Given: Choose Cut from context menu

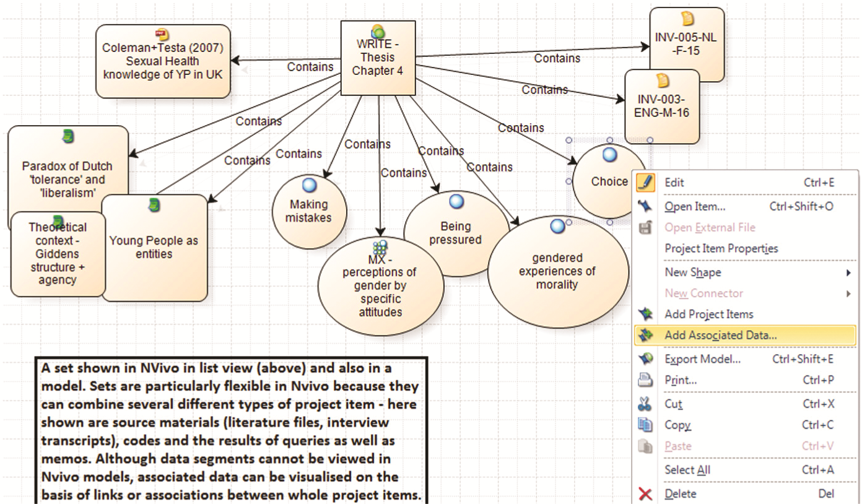Looking at the screenshot, I should pyautogui.click(x=746, y=404).
